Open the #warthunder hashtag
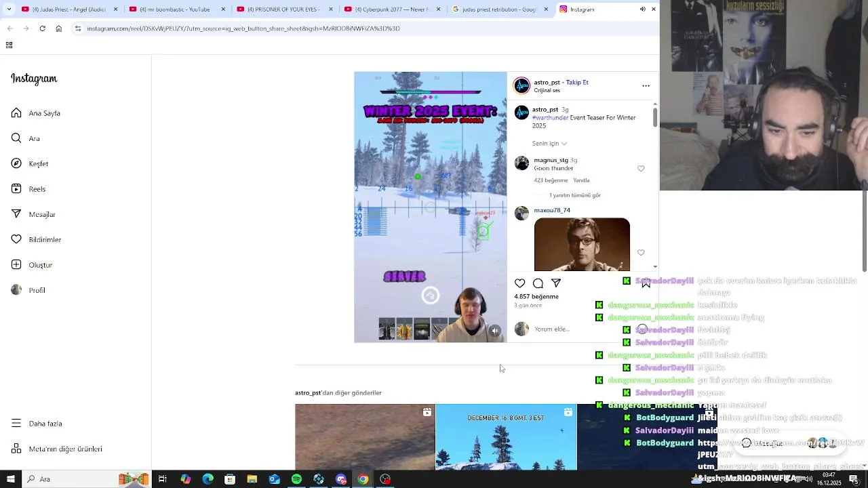868x488 pixels. coord(550,118)
